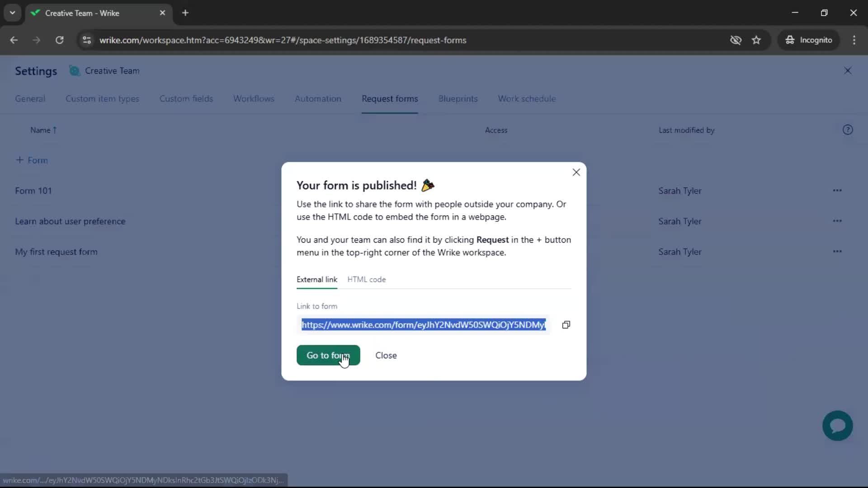Viewport: 868px width, 488px height.
Task: Open the Blueprints tab
Action: 458,99
